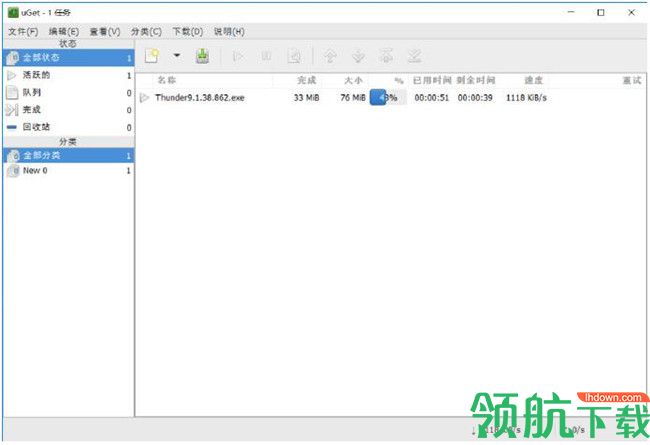Click the play status icon of Thunder9.1.38.862.exe

pyautogui.click(x=144, y=98)
